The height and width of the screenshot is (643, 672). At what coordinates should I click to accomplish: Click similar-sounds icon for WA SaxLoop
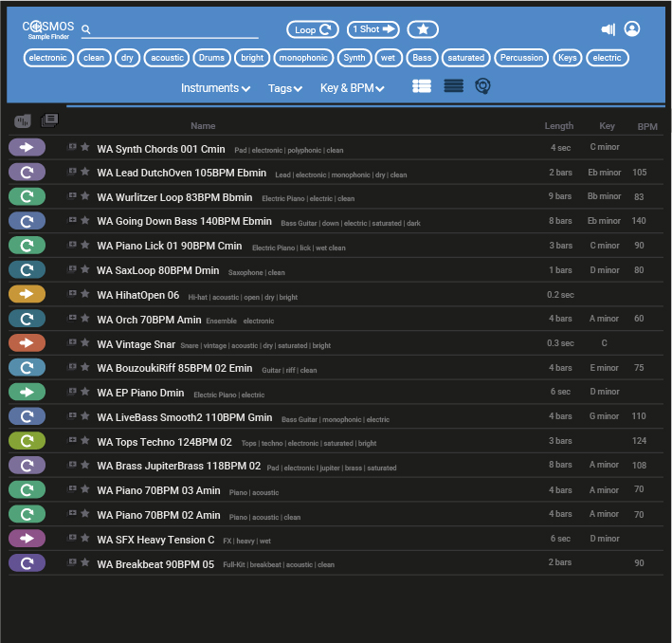point(72,269)
